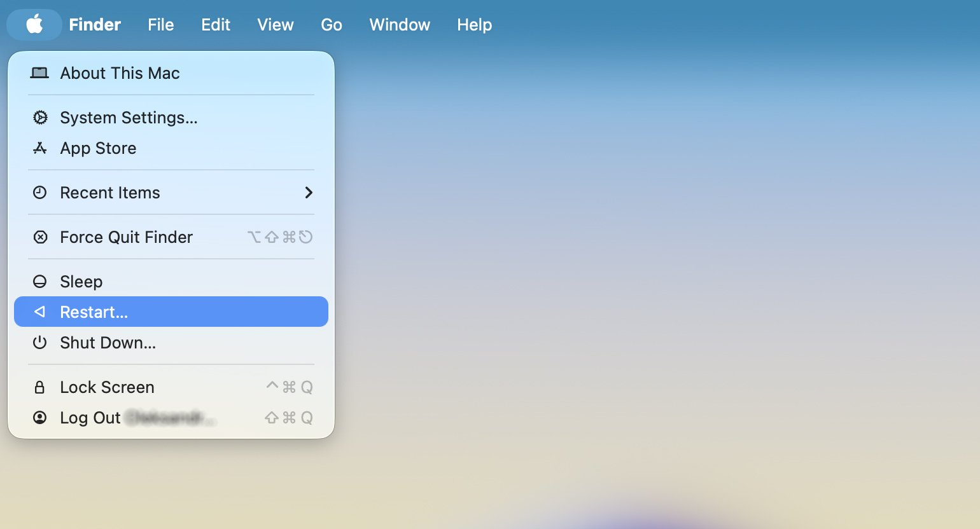
Task: Click the Lock Screen shortcut hint
Action: [x=290, y=387]
